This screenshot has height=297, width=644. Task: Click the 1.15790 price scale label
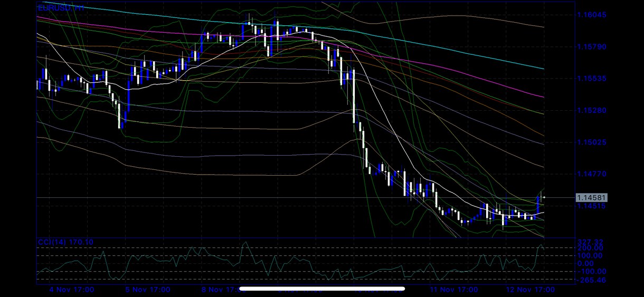592,46
